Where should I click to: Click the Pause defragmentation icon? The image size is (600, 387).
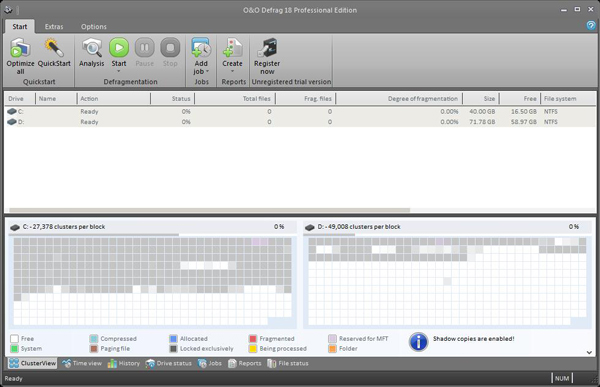[144, 47]
